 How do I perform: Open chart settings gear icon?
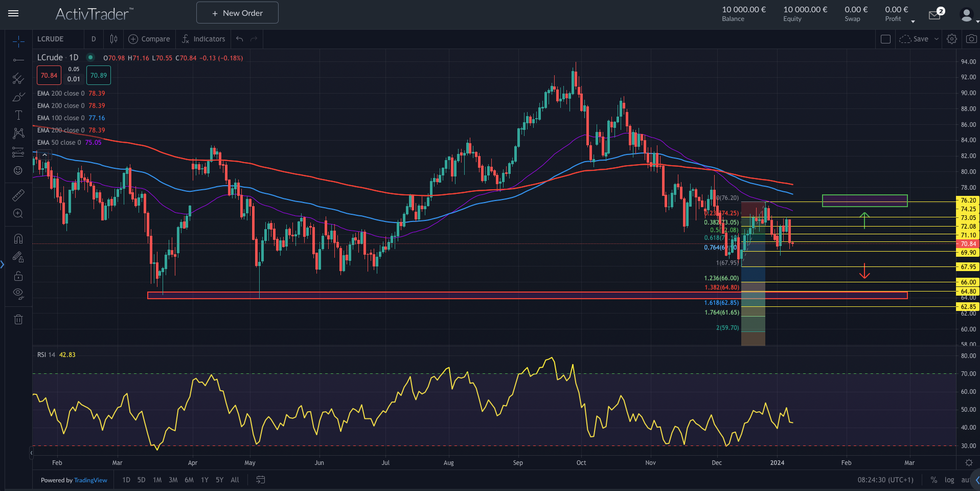(x=951, y=39)
